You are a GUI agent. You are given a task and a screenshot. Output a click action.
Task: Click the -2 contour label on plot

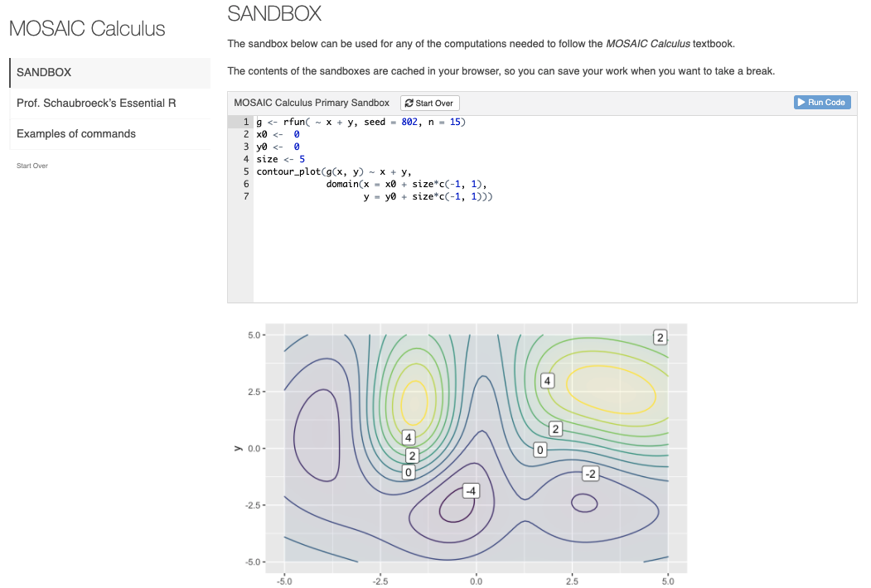point(590,474)
